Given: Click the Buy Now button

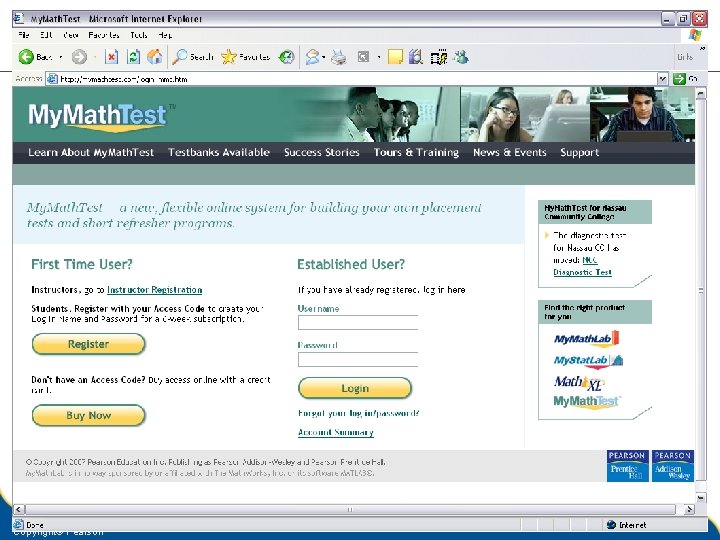Looking at the screenshot, I should click(89, 416).
